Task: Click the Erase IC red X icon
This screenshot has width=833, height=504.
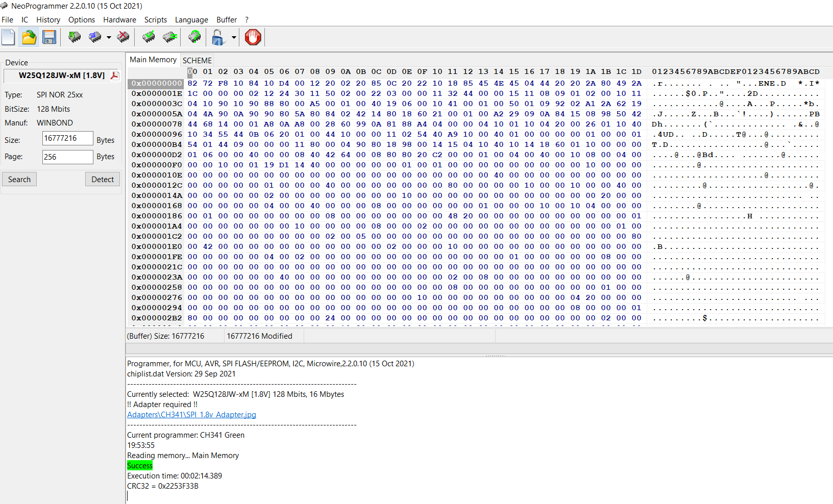Action: [x=123, y=37]
